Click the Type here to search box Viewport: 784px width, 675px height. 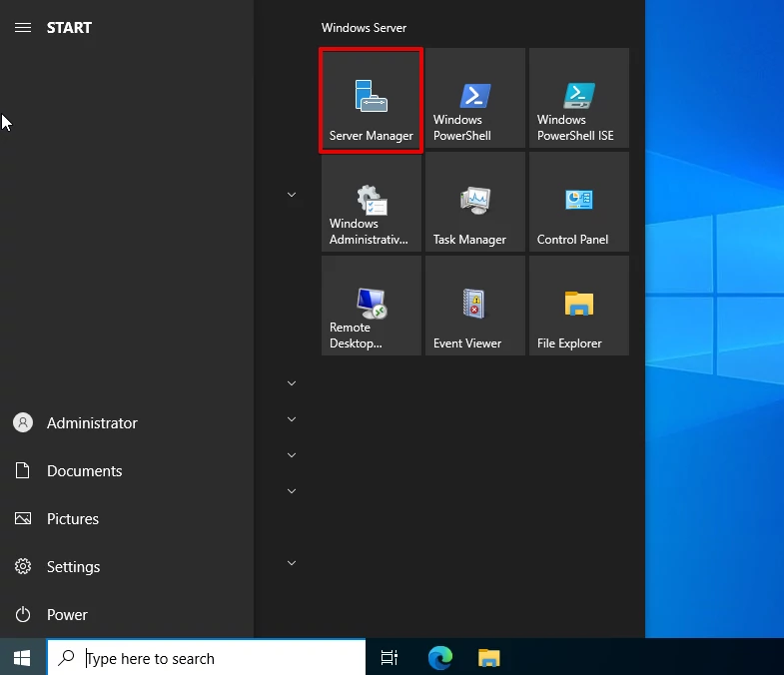(207, 658)
